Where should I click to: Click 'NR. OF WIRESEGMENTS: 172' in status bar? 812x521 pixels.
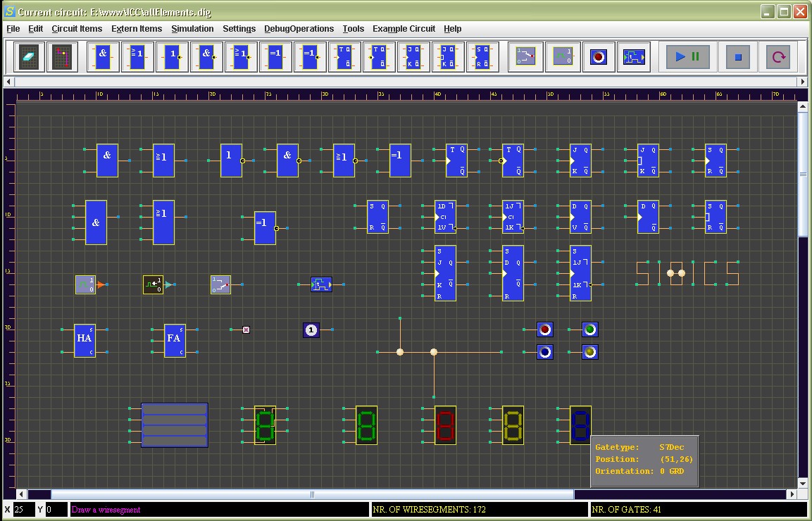430,510
